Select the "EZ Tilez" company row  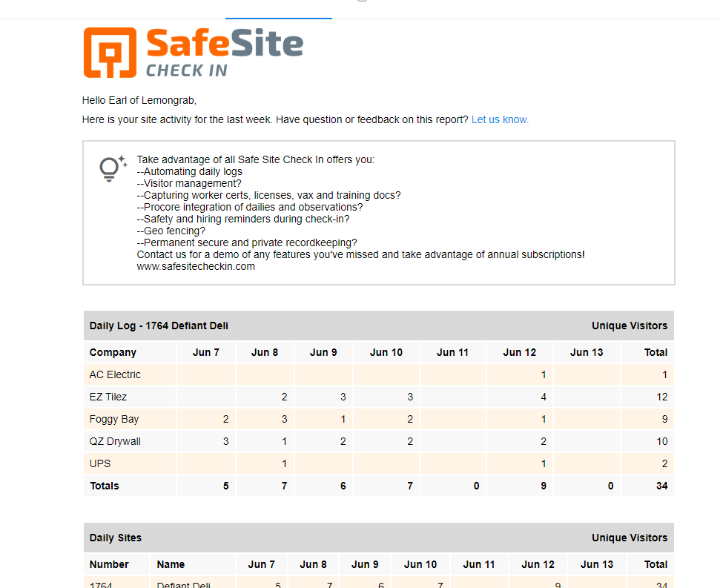coord(379,397)
